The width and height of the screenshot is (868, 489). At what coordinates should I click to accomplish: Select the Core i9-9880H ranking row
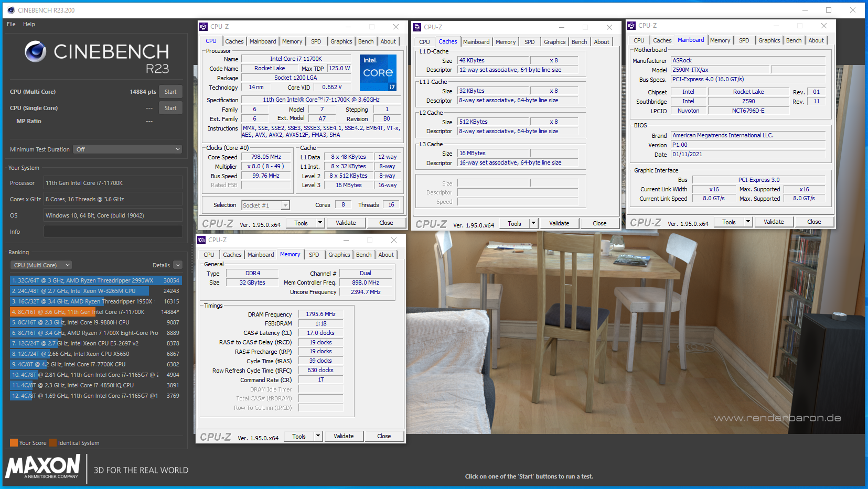pyautogui.click(x=96, y=322)
